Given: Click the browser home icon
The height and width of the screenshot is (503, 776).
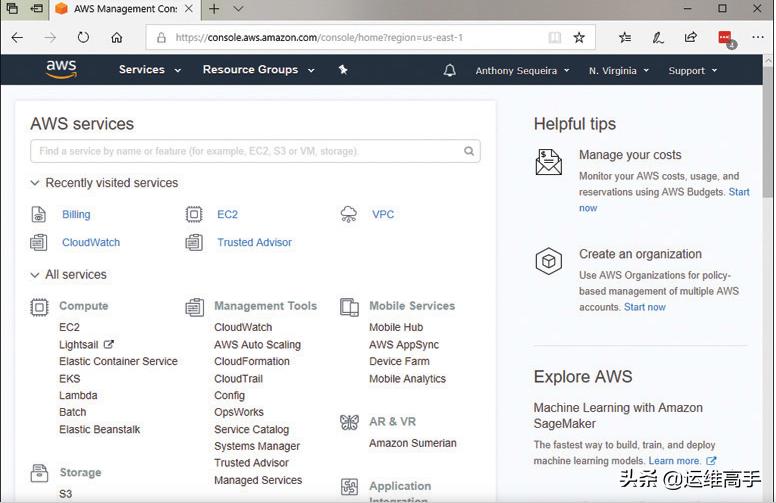Looking at the screenshot, I should point(117,38).
